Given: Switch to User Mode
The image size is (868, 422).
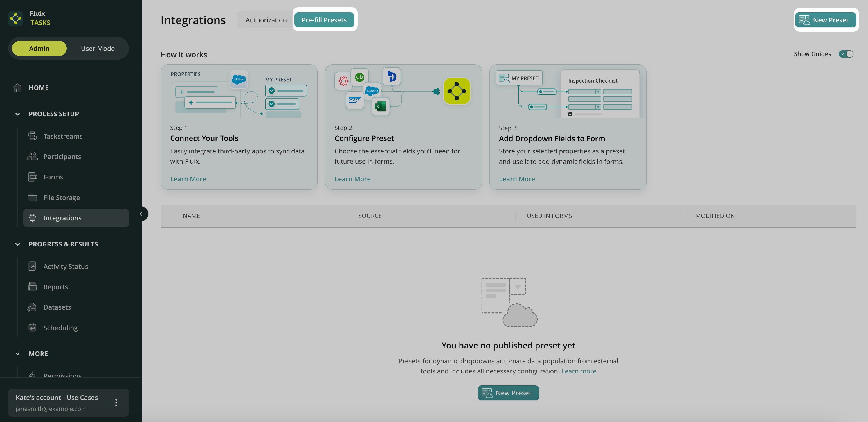Looking at the screenshot, I should (98, 49).
